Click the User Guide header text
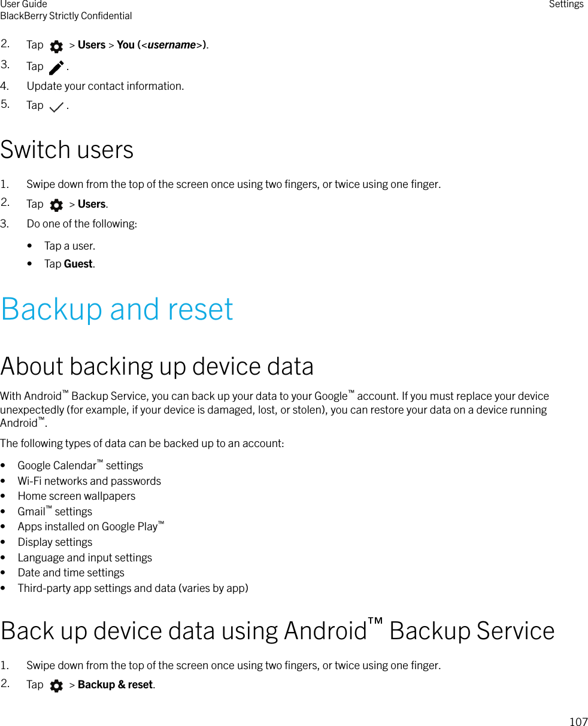588x726 pixels. (x=23, y=5)
